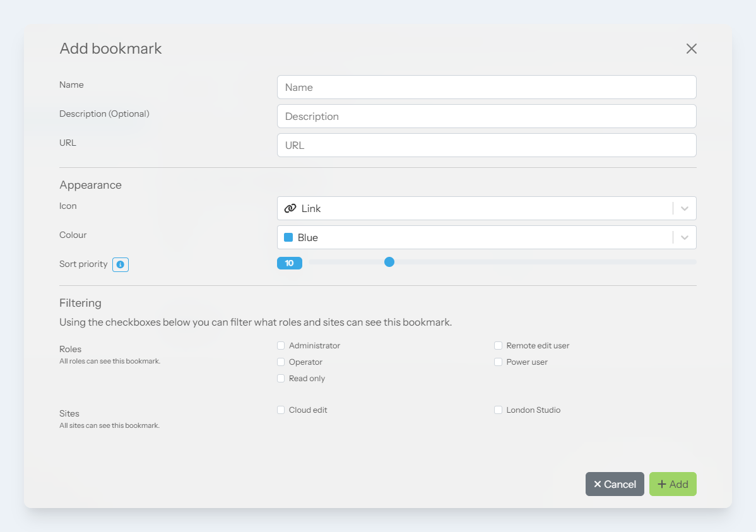Click the Sort priority slider handle
The image size is (756, 532).
[x=389, y=262]
